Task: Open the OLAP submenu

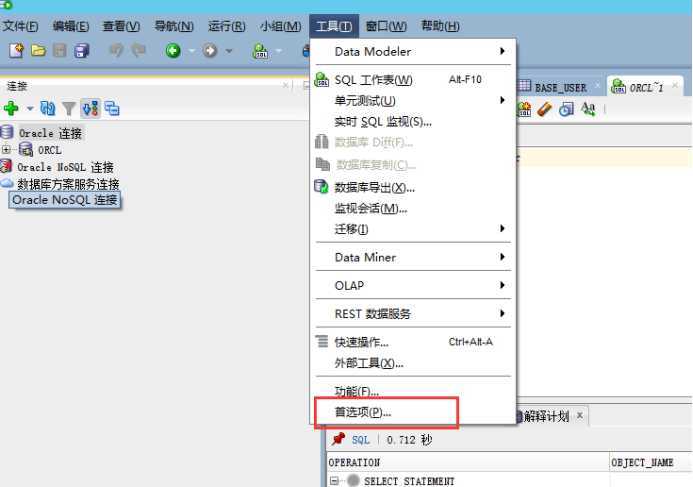Action: 413,285
